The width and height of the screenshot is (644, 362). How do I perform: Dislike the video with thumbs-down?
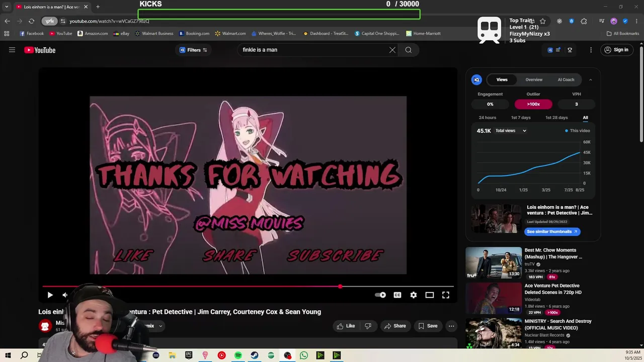coord(368,326)
